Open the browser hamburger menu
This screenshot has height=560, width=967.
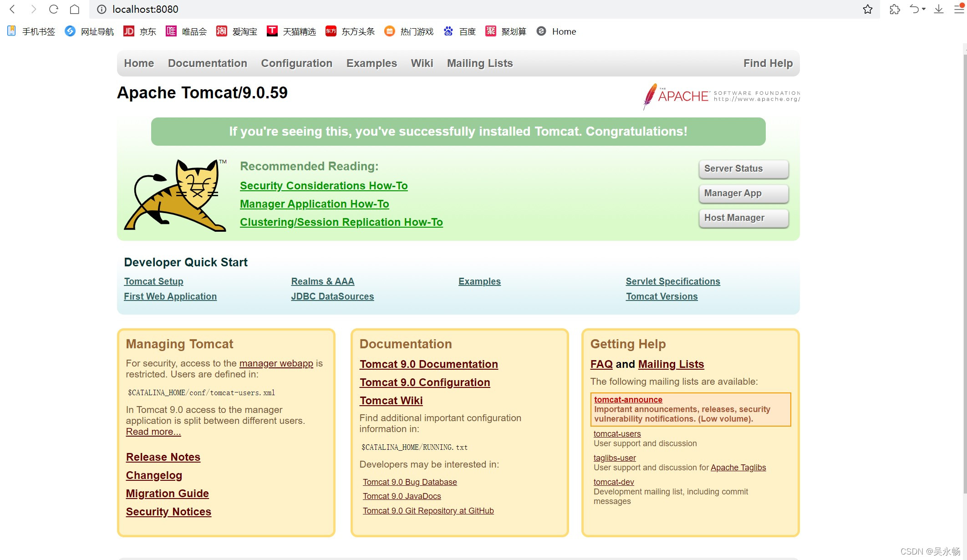(x=959, y=9)
